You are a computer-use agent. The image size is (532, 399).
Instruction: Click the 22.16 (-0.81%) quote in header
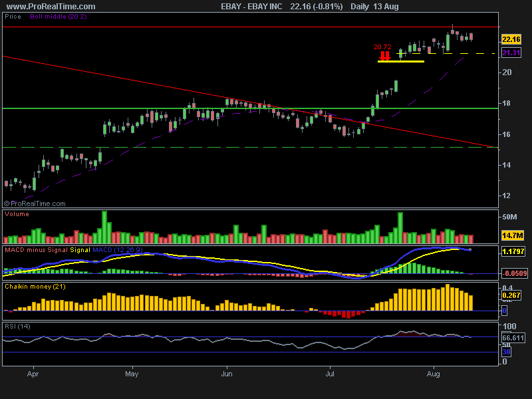point(317,7)
